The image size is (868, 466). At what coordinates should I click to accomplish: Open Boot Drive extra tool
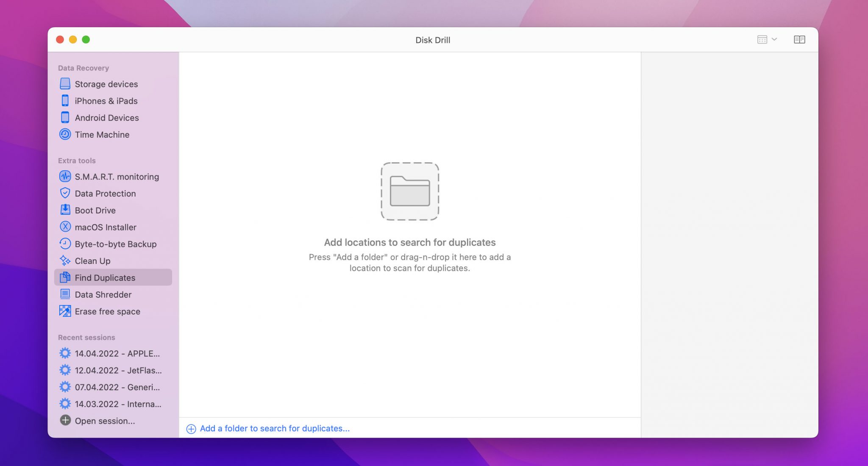pyautogui.click(x=95, y=210)
